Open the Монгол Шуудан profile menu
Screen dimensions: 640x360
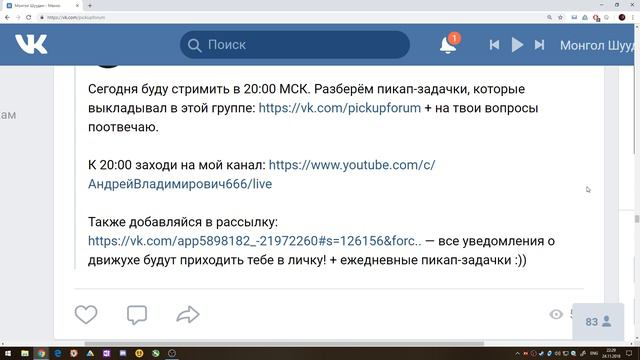pos(597,45)
